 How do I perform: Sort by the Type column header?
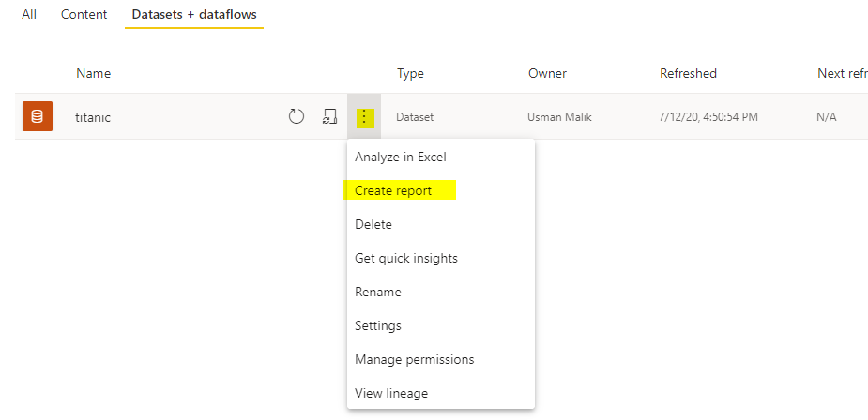[410, 73]
